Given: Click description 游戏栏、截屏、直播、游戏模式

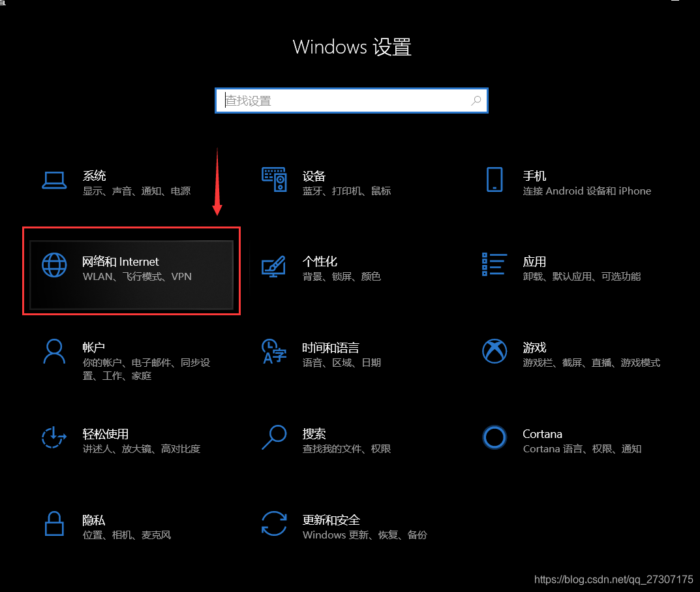Looking at the screenshot, I should [x=592, y=362].
